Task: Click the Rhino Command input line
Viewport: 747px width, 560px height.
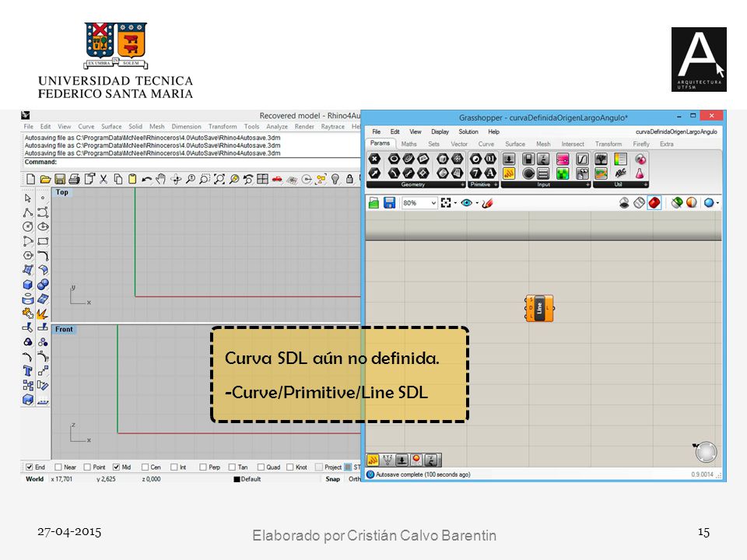Action: click(x=191, y=162)
